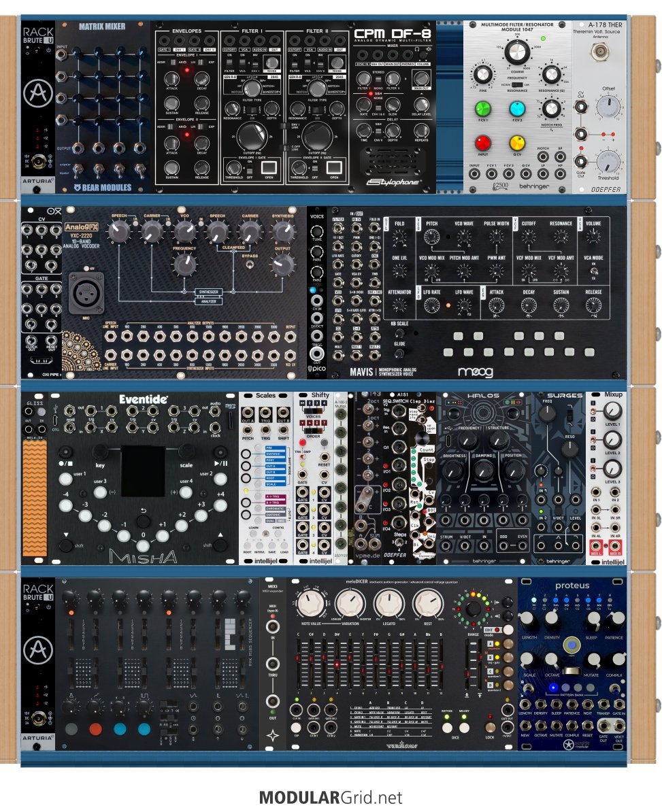Click the Moog logo on Mavis
Image resolution: width=662 pixels, height=812 pixels.
476,371
